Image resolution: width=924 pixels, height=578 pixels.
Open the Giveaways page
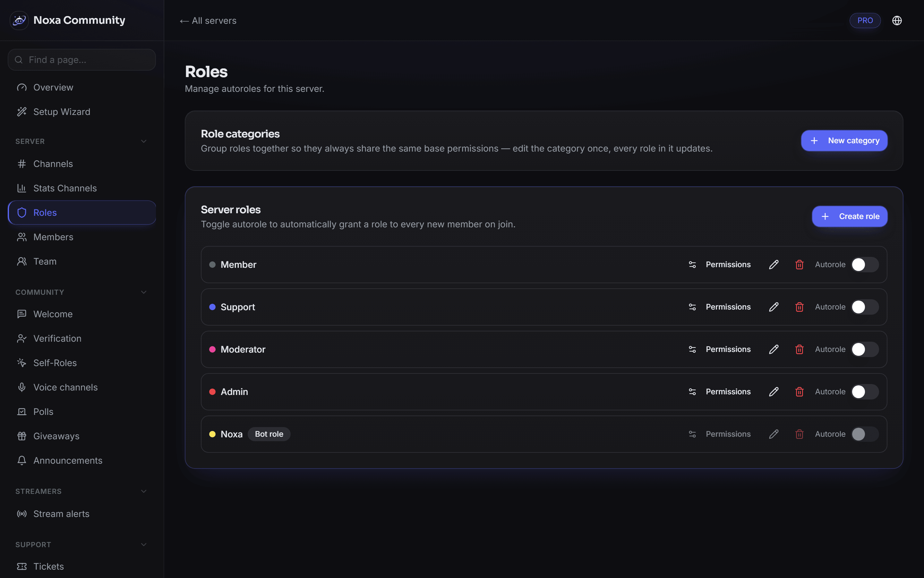point(82,436)
